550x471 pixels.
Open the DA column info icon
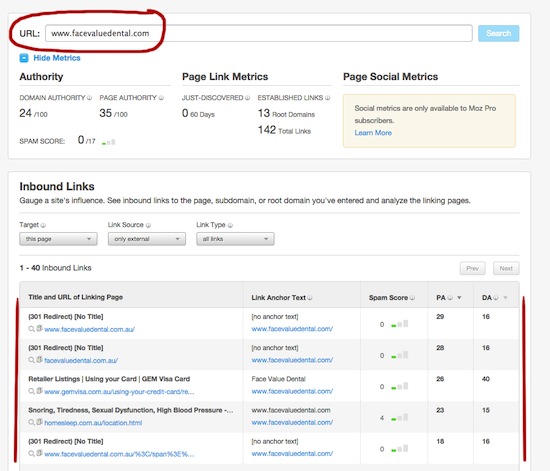tap(496, 298)
